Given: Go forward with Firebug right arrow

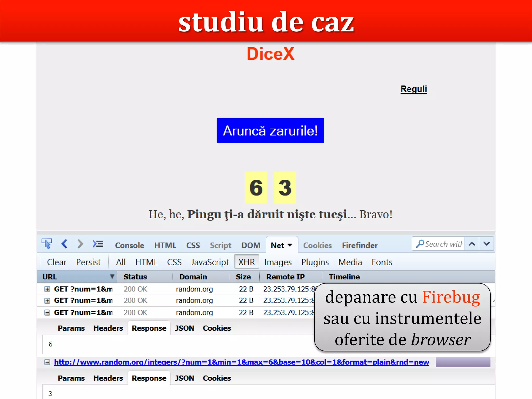Looking at the screenshot, I should click(80, 244).
